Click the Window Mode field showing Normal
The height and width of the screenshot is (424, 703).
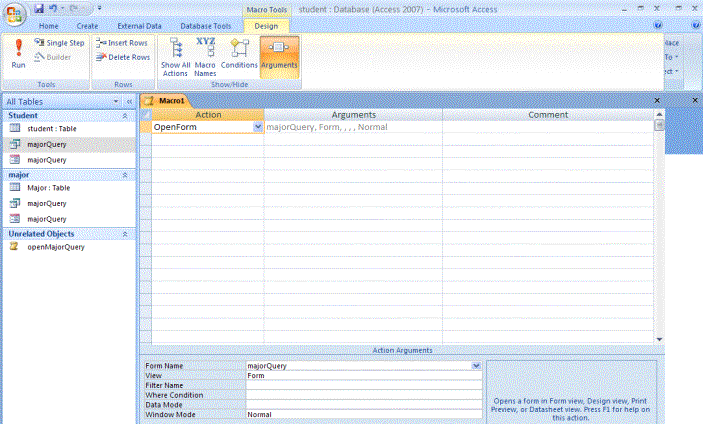364,415
